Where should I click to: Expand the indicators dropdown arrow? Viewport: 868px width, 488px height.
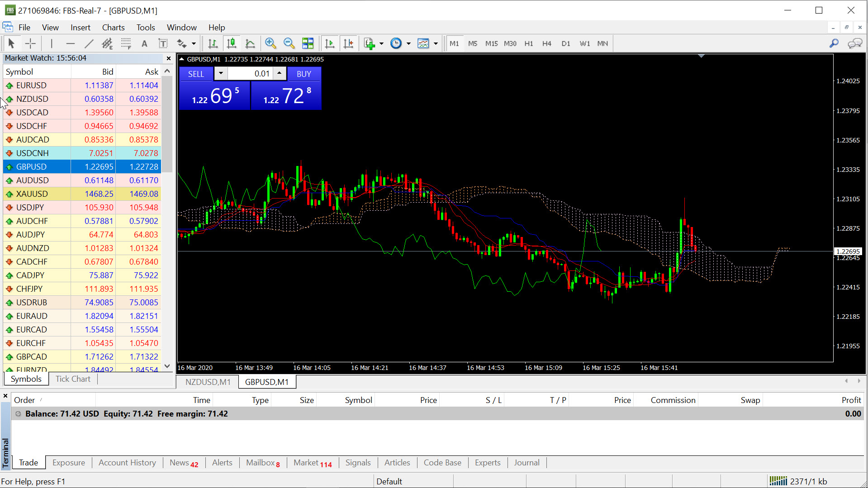(x=381, y=43)
